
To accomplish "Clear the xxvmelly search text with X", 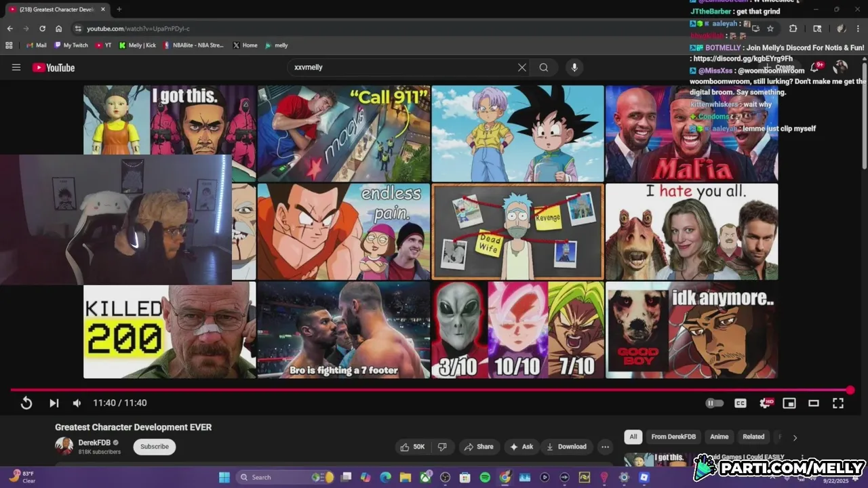I will click(522, 67).
